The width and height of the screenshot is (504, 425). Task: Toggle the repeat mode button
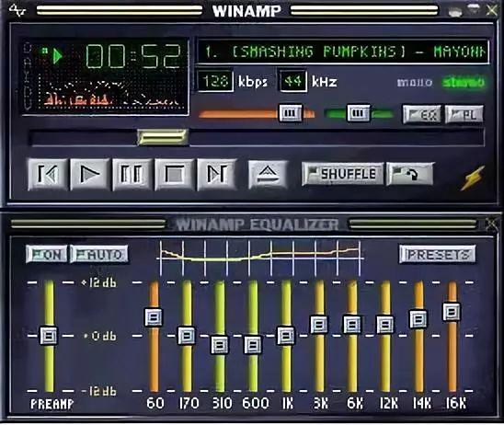[410, 174]
